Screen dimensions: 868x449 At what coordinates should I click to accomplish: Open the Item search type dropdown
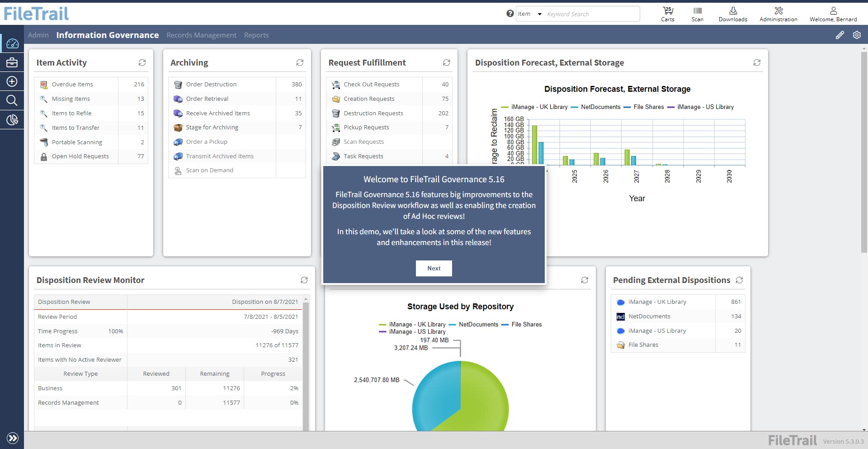(530, 14)
